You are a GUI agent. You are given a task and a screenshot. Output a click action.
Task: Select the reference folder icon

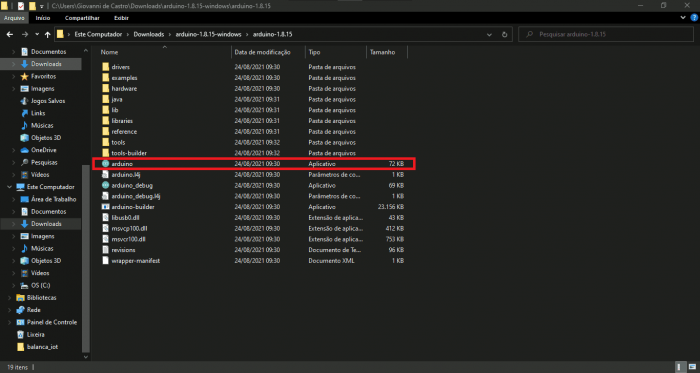(105, 132)
